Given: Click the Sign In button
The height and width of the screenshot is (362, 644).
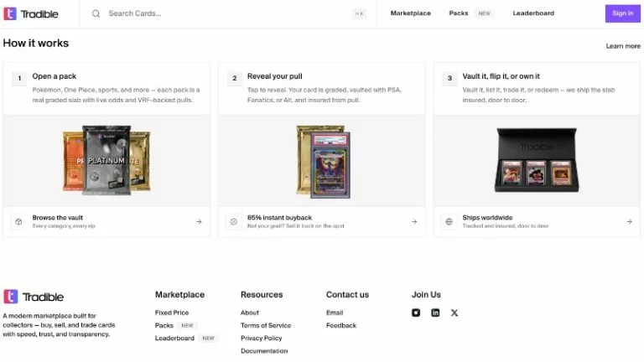Looking at the screenshot, I should 623,13.
